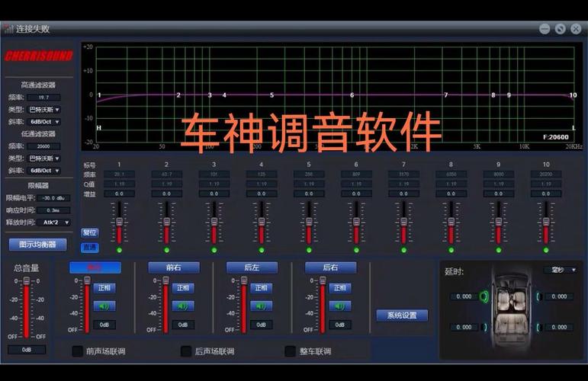Viewport: 588px width, 381px height.
Task: Open the 高通滤波器 斜率 dropdown
Action: pyautogui.click(x=44, y=122)
